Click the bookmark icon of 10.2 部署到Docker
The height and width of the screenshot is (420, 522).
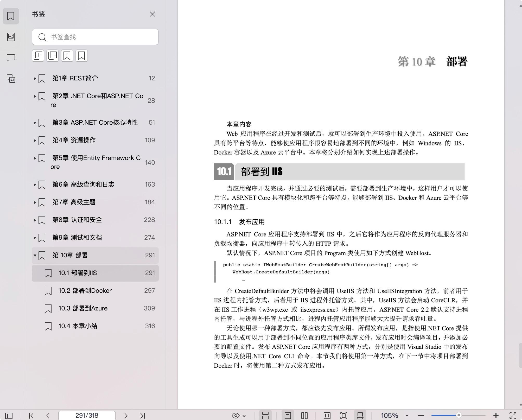pyautogui.click(x=48, y=291)
